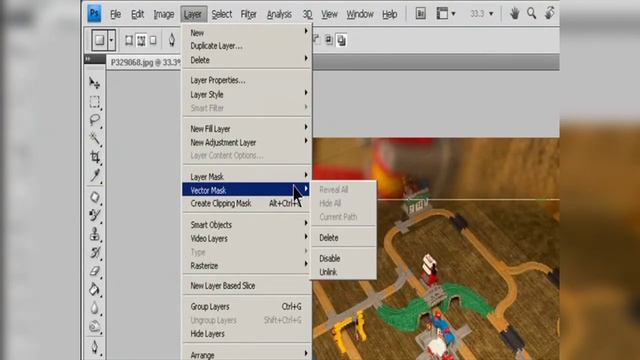The height and width of the screenshot is (360, 640).
Task: Activate the Hand tool in application bar
Action: pyautogui.click(x=514, y=14)
